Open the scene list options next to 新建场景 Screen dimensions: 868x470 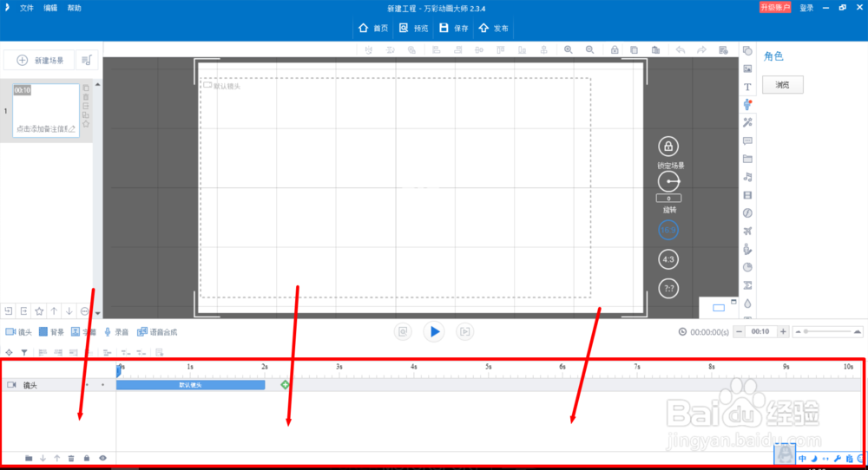tap(86, 61)
